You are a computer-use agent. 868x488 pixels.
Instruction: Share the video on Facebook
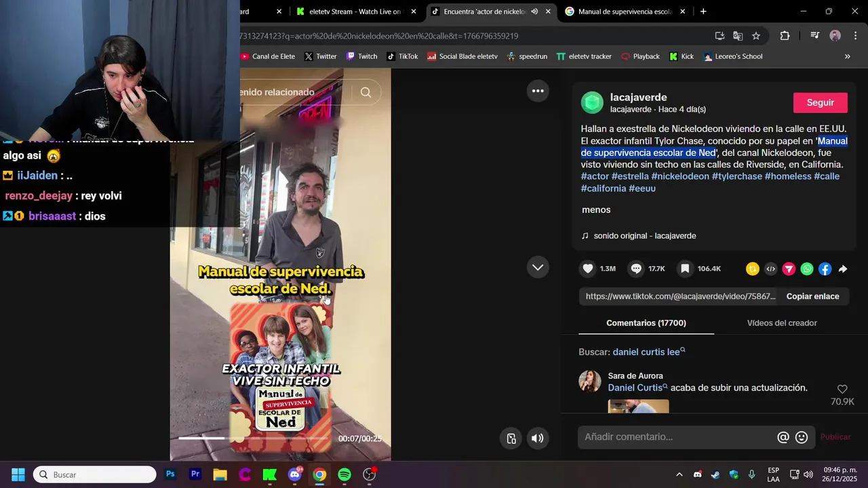[825, 269]
